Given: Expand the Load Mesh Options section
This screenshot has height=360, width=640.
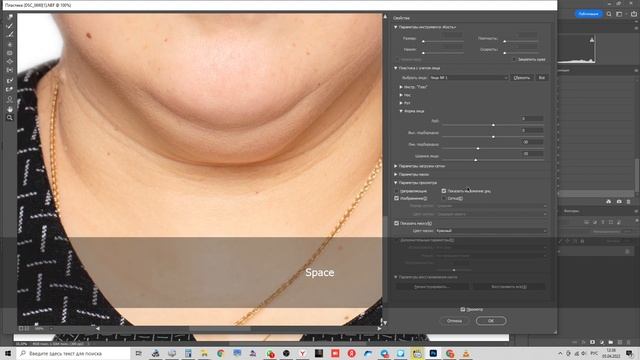Looking at the screenshot, I should pos(396,166).
